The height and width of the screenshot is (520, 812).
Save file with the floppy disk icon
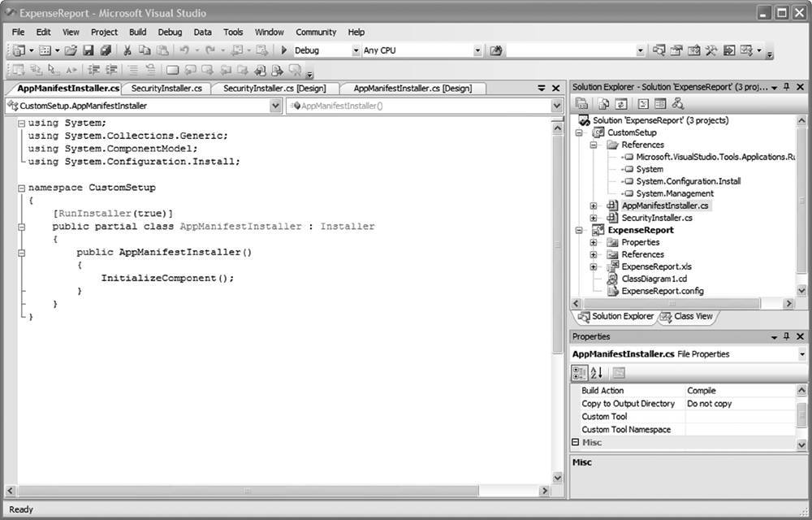(88, 50)
